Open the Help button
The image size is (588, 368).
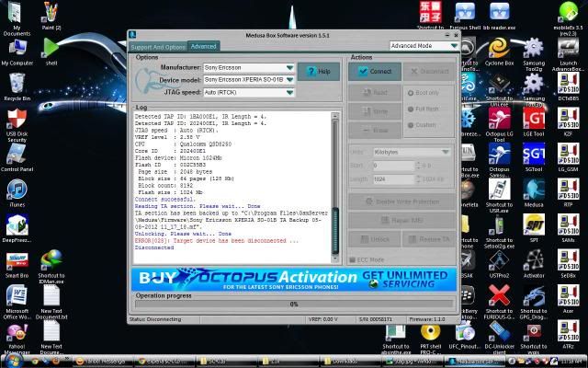(x=319, y=72)
